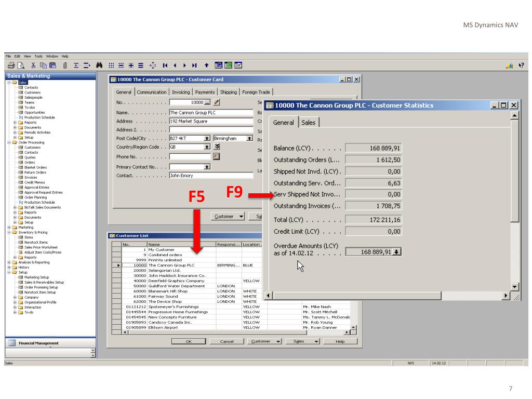Open Salespeople in the navigation tree
Screen dimensions: 532x399
pos(33,97)
